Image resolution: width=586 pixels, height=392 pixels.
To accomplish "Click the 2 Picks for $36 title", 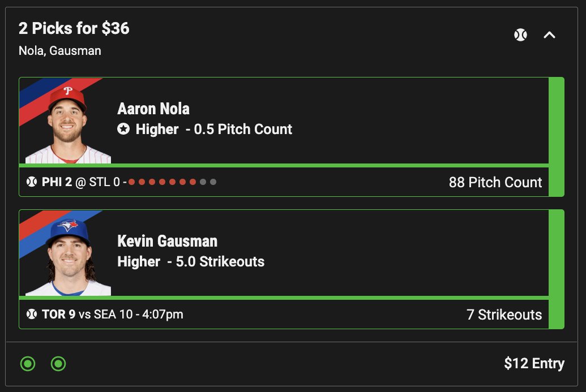I will [74, 28].
